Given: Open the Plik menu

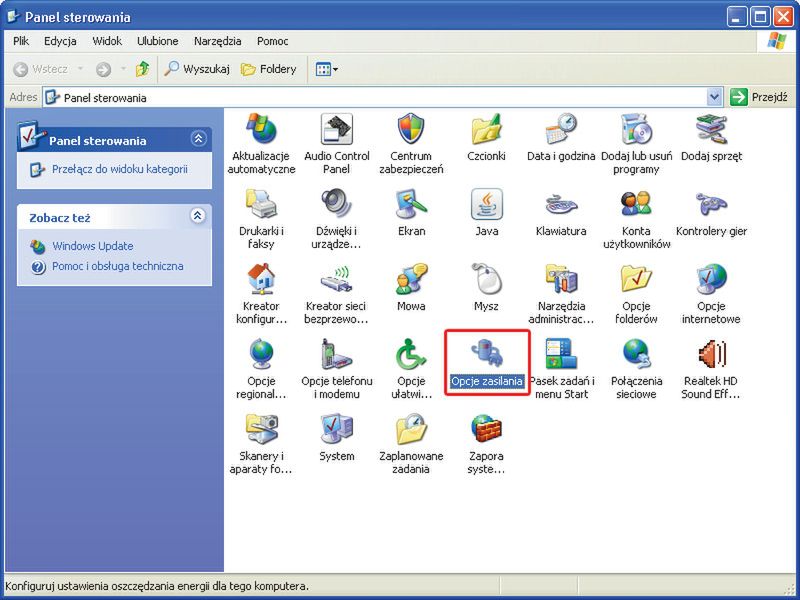Looking at the screenshot, I should (x=21, y=41).
